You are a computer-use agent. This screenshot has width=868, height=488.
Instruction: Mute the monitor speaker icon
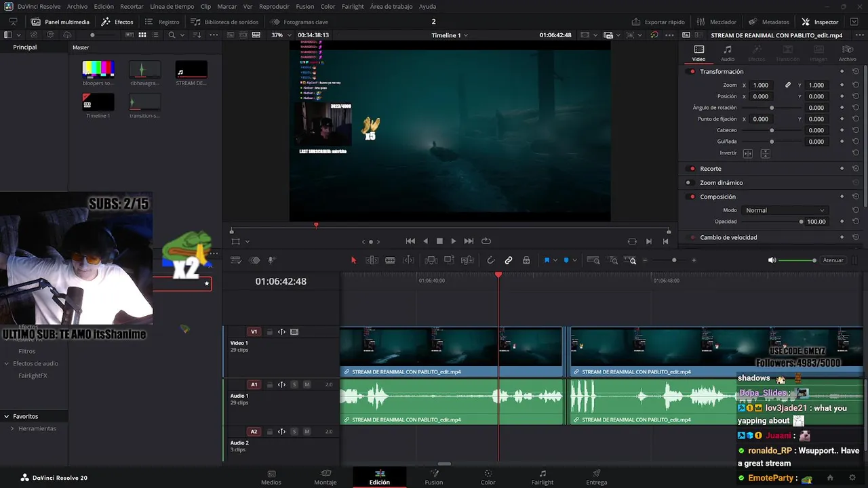772,260
